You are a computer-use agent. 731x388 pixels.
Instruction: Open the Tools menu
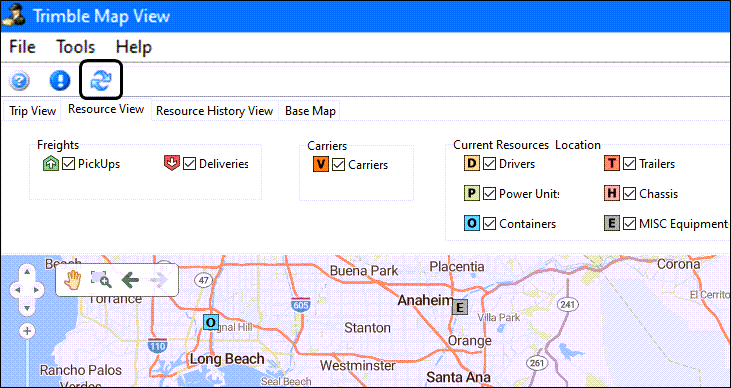pos(76,47)
